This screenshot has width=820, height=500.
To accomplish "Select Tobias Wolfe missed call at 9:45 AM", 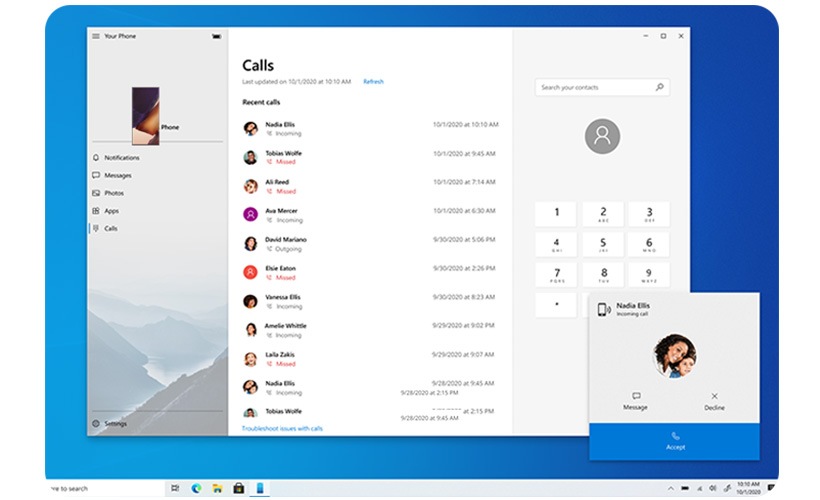I will [x=370, y=157].
